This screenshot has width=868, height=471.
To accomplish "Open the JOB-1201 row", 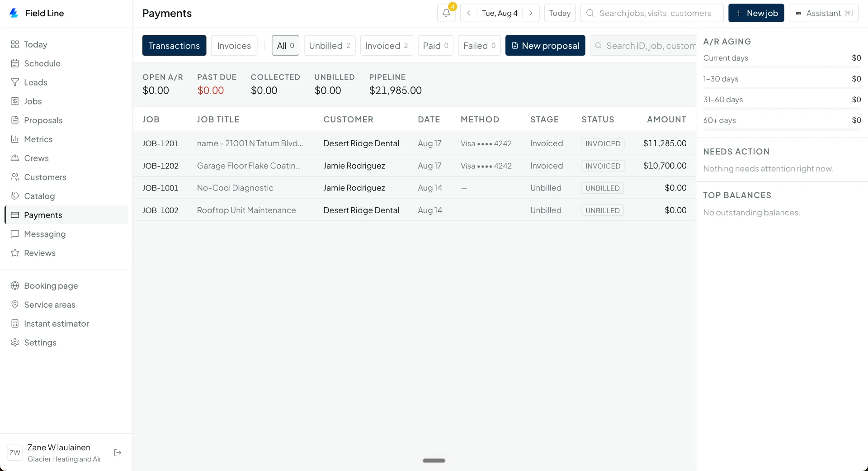I will 414,143.
